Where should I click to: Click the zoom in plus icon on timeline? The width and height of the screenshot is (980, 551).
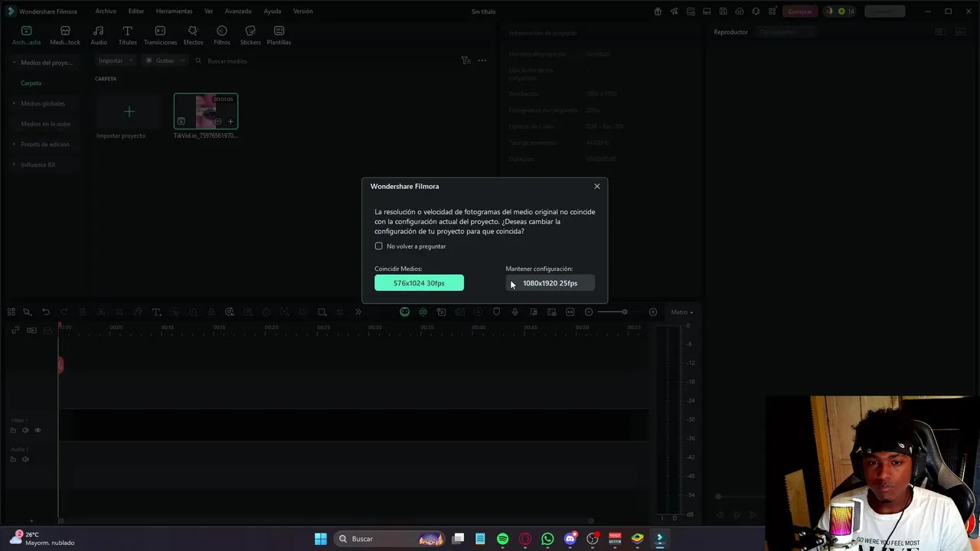click(653, 312)
